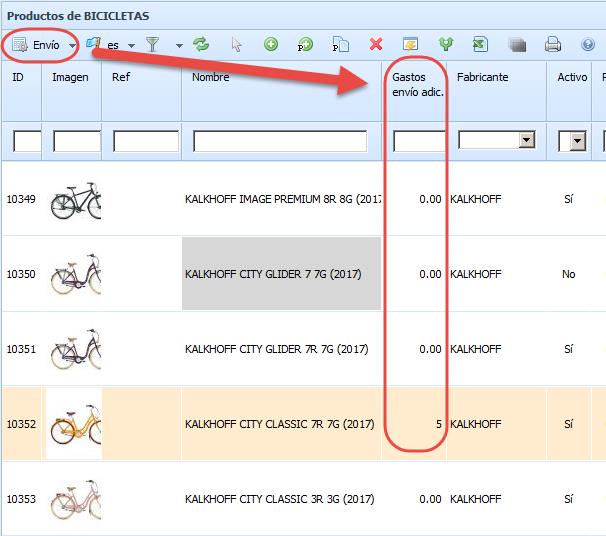Focus the Ref filter input field
Image resolution: width=606 pixels, height=536 pixels.
click(146, 141)
